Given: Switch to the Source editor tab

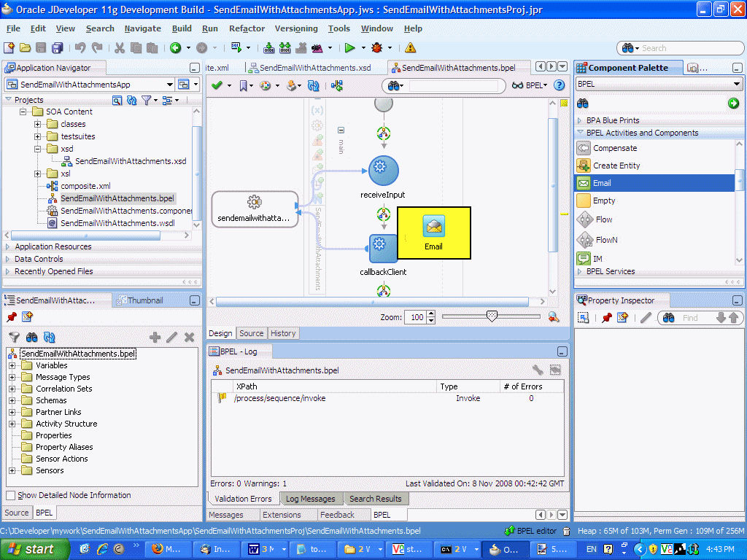Looking at the screenshot, I should click(x=251, y=333).
